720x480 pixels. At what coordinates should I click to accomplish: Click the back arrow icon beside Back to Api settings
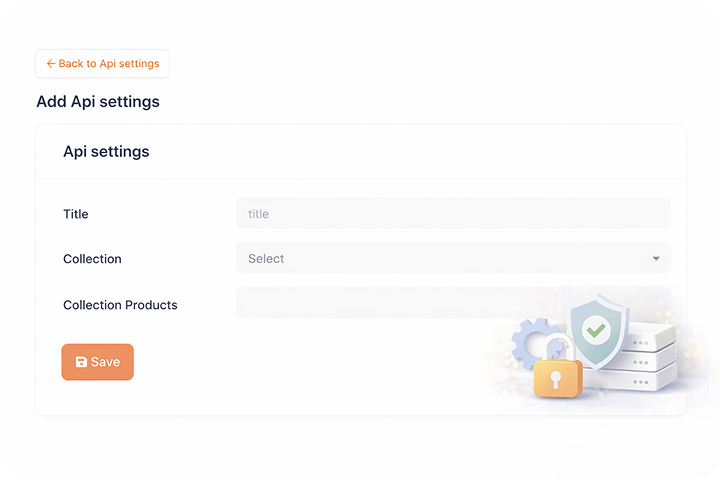(x=51, y=64)
